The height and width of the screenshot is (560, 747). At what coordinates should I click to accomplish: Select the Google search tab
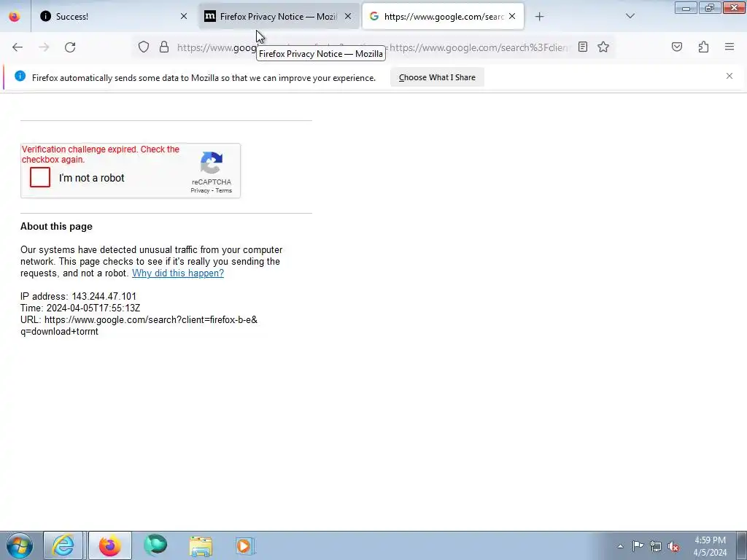443,16
